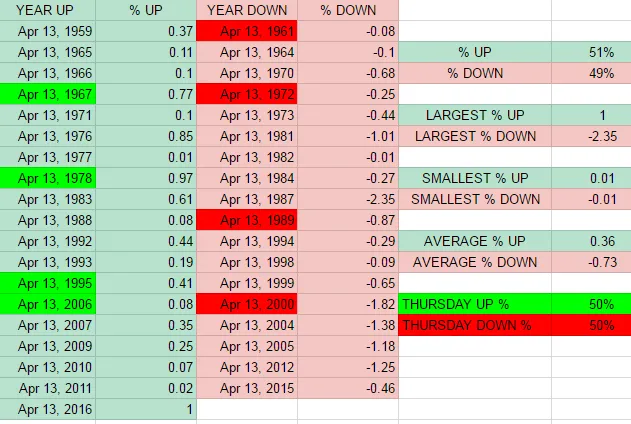Click the 0.97 value cell

pos(146,178)
